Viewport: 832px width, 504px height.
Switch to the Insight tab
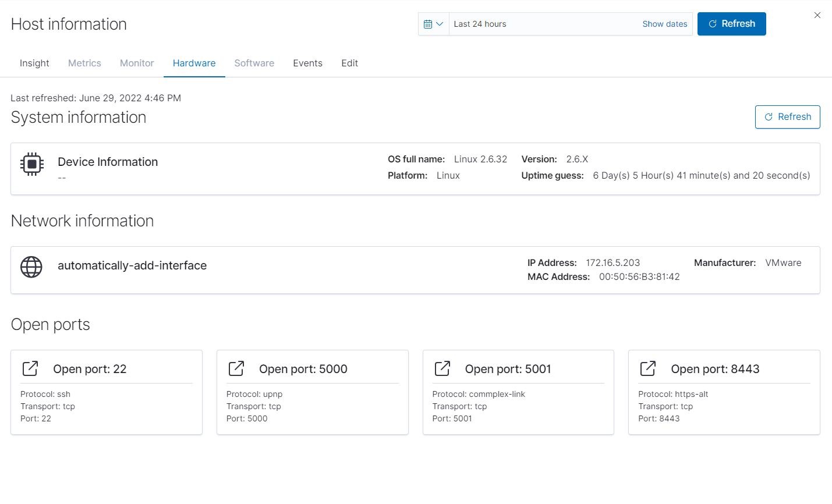pos(34,63)
